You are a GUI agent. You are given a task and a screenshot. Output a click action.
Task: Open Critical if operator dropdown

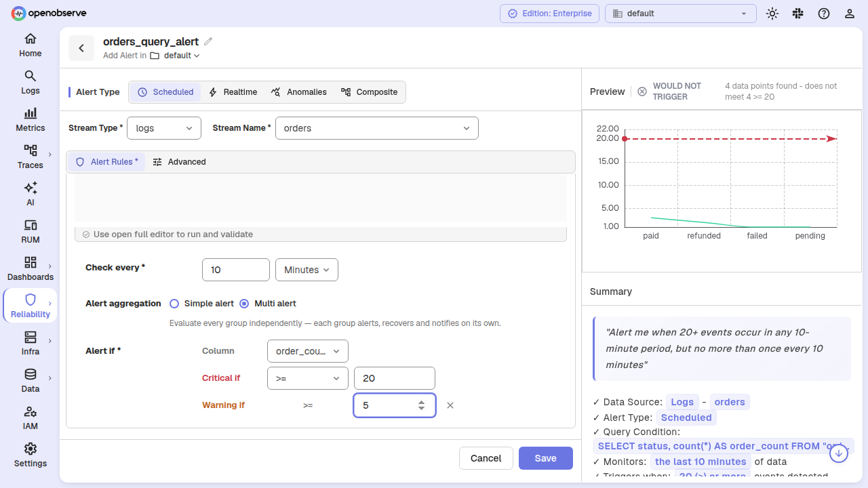308,378
